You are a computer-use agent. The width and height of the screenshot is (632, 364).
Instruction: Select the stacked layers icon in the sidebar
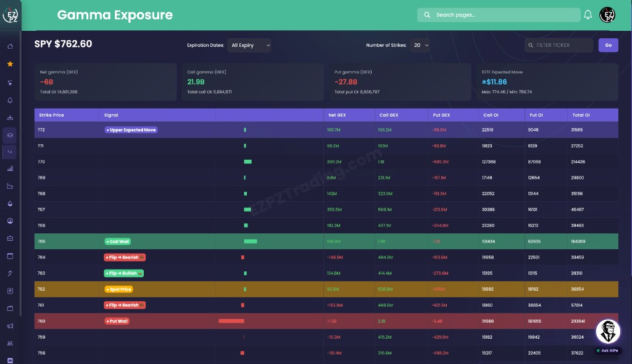(10, 135)
